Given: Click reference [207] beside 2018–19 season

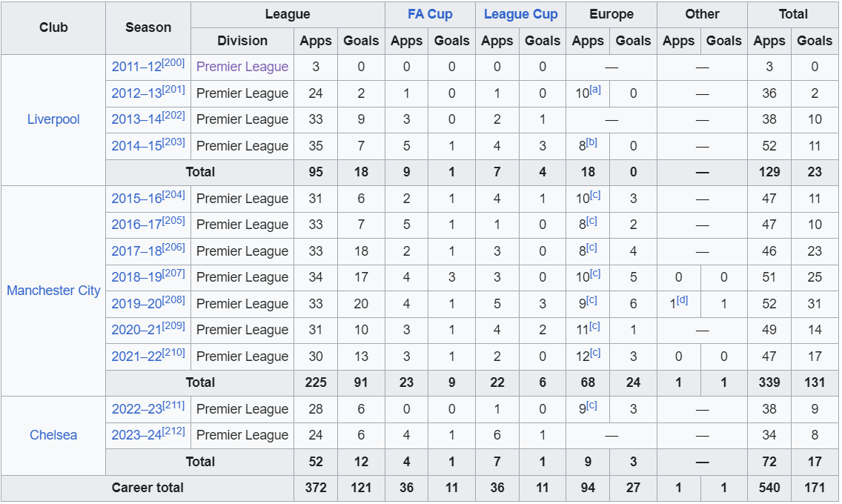Looking at the screenshot, I should click(174, 274).
